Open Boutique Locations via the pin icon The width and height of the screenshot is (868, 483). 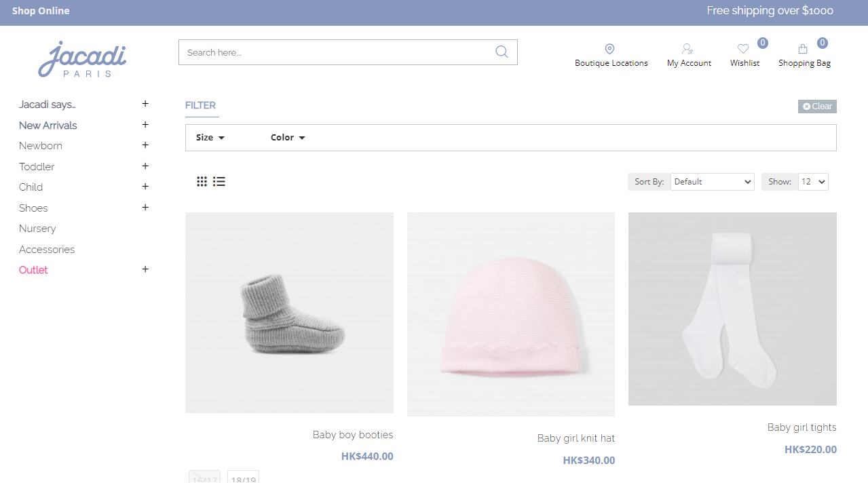(609, 48)
